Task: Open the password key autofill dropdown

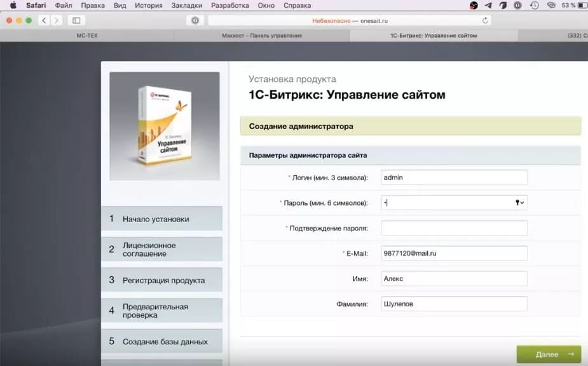Action: point(519,202)
